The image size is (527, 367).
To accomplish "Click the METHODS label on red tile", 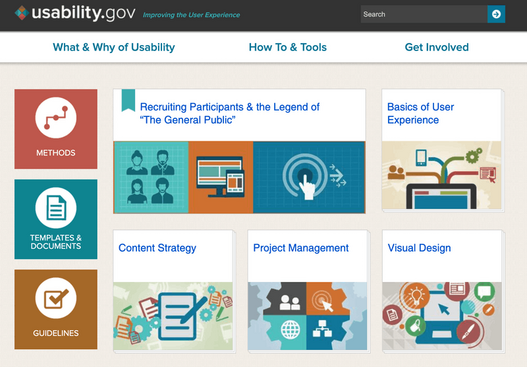I will tap(56, 153).
